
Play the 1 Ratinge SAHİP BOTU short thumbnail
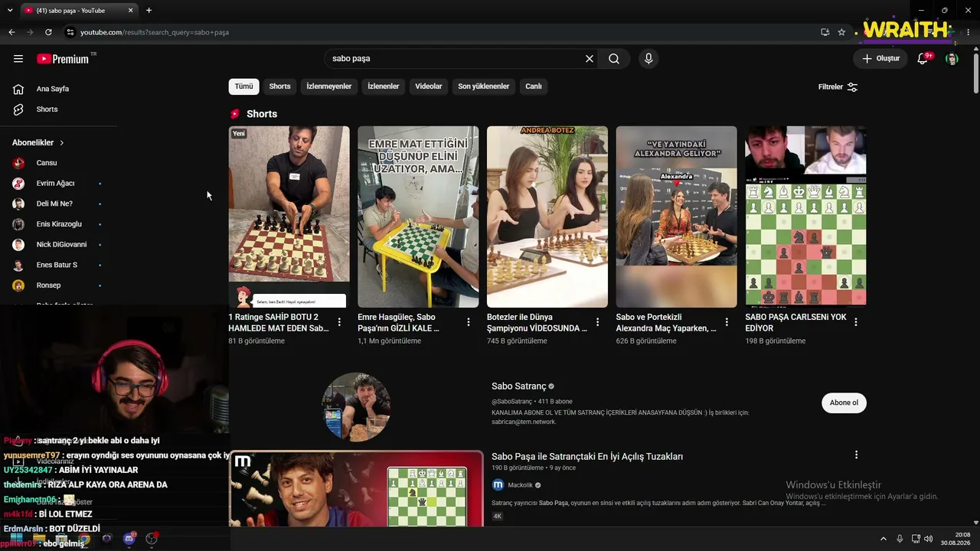(x=289, y=217)
